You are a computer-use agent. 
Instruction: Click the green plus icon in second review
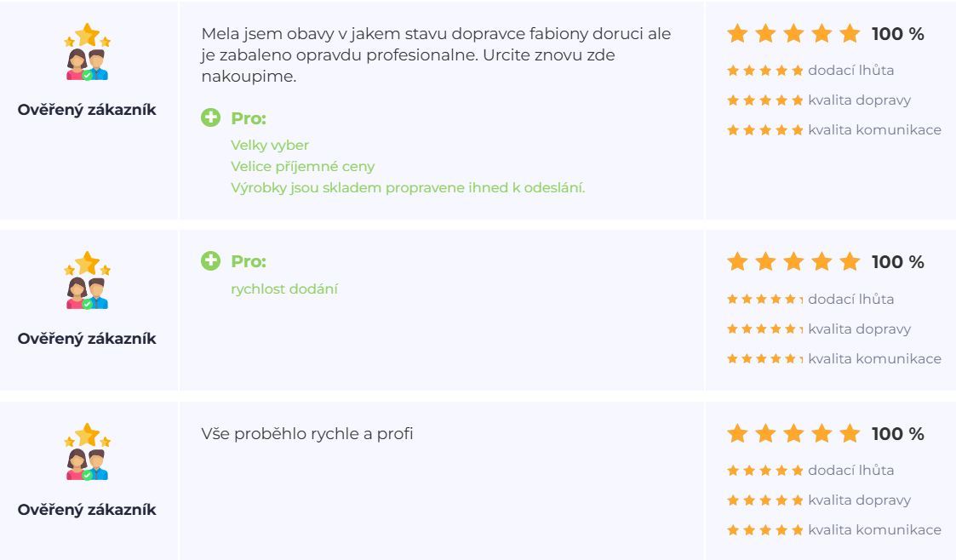tap(210, 261)
